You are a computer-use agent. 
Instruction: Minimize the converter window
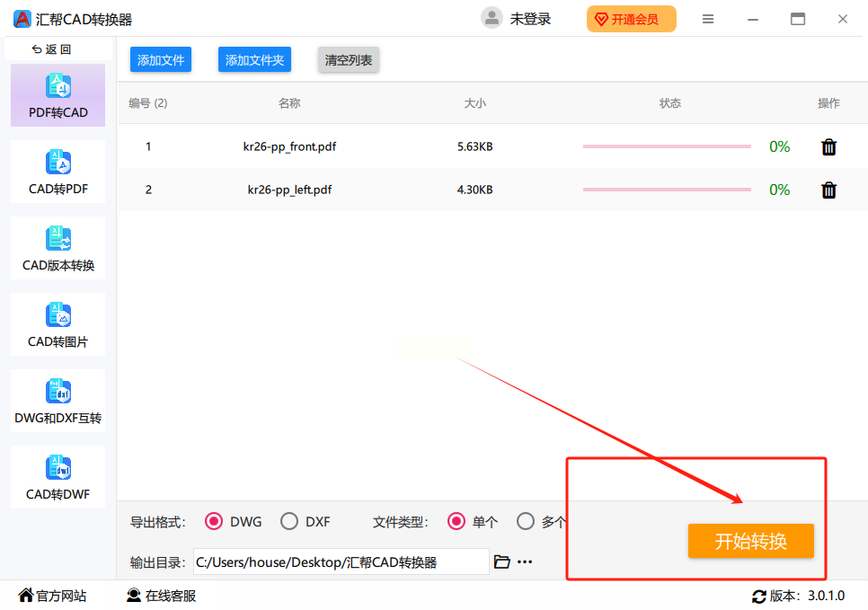[753, 20]
